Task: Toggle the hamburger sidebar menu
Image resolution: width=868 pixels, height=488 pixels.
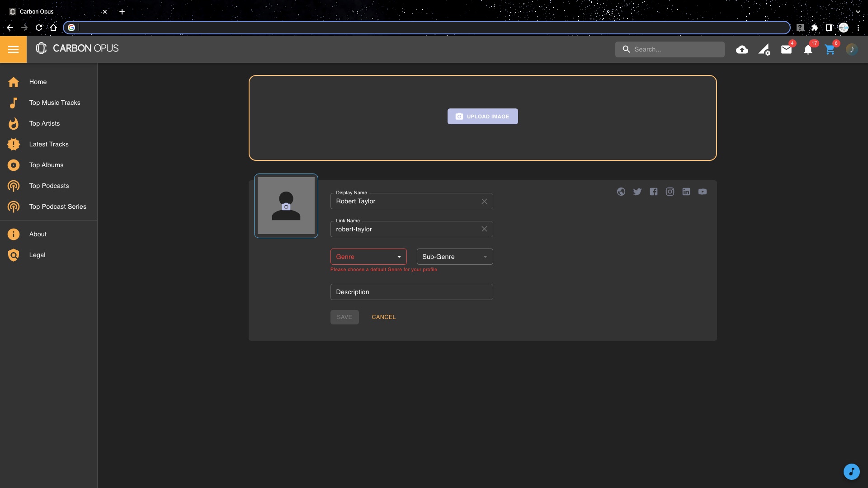Action: click(x=13, y=49)
